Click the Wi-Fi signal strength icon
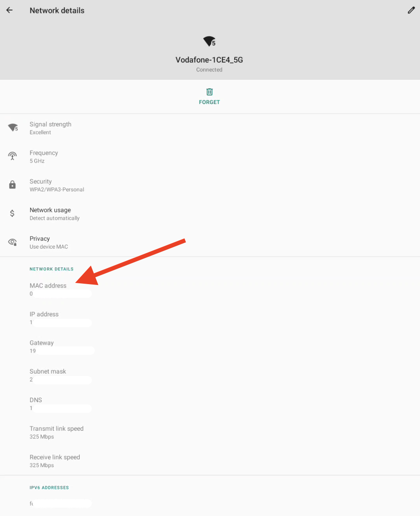 (x=13, y=128)
